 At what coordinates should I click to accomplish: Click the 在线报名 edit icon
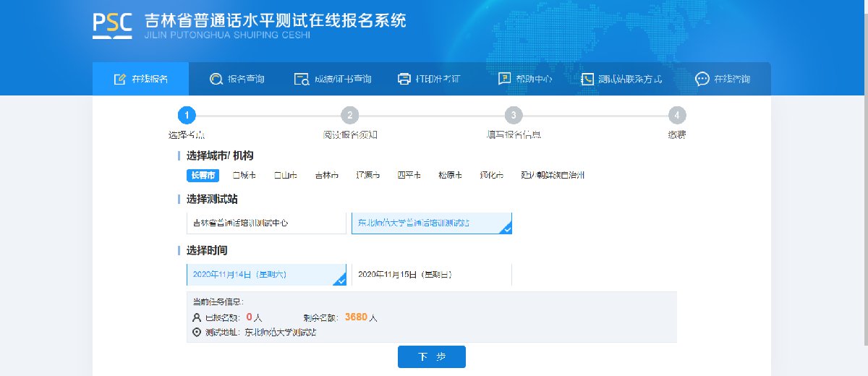pyautogui.click(x=120, y=79)
